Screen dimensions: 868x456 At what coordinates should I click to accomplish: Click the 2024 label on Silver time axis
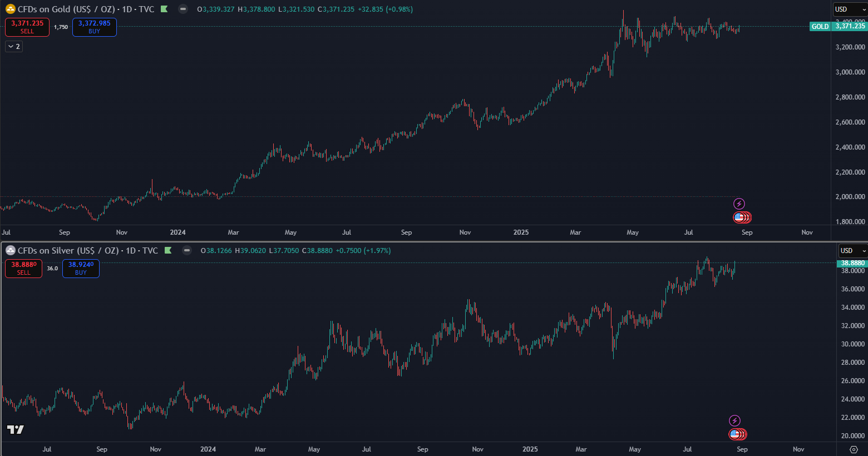208,449
